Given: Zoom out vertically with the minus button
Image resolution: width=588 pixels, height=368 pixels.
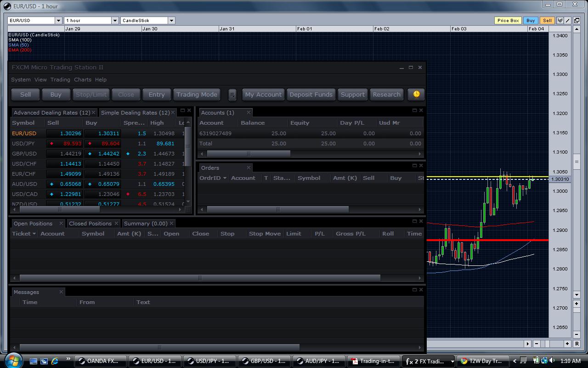Looking at the screenshot, I should tap(577, 334).
